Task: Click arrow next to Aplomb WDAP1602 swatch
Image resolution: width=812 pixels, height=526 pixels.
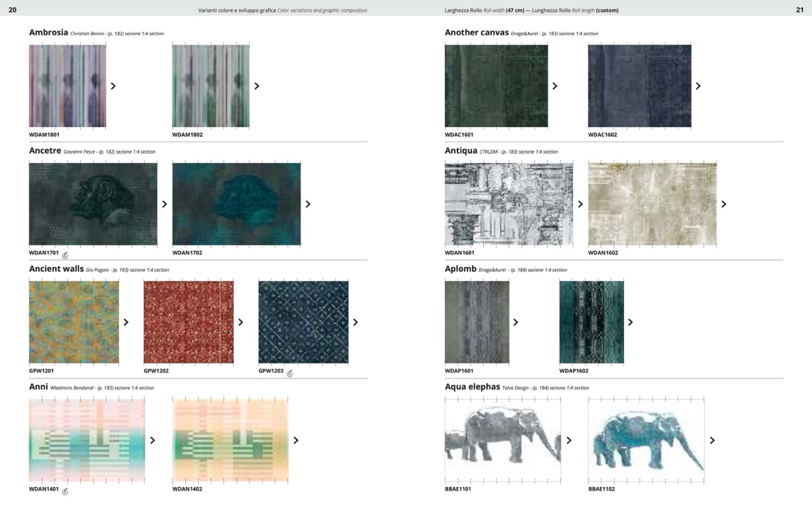Action: pos(631,322)
